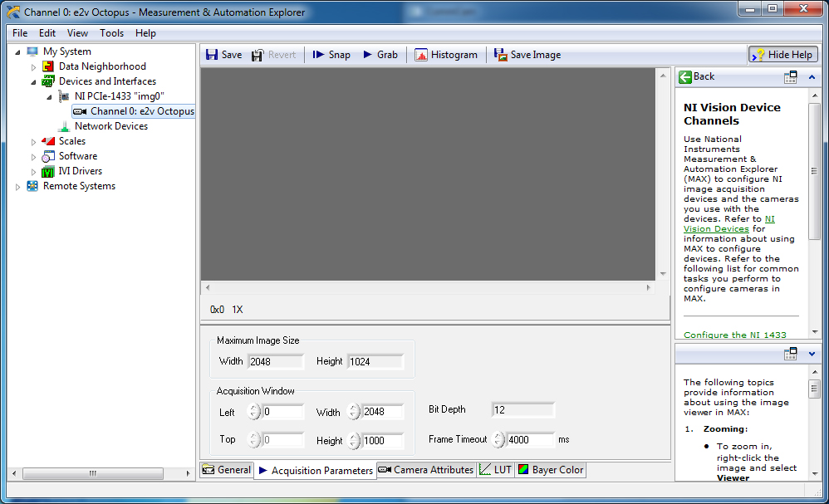This screenshot has height=504, width=829.
Task: Click the Frame Timeout stepper
Action: [498, 440]
